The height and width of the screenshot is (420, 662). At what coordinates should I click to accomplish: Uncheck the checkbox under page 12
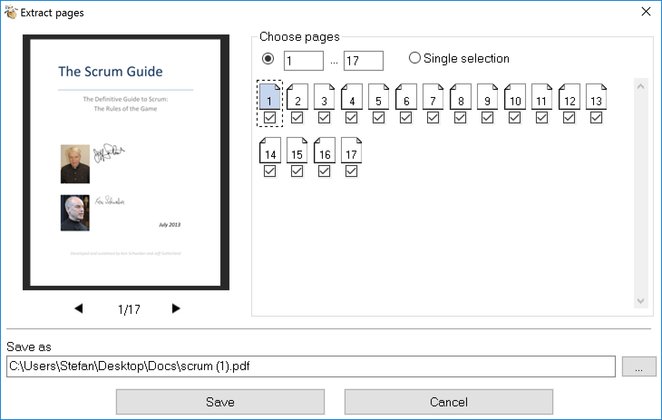[569, 117]
